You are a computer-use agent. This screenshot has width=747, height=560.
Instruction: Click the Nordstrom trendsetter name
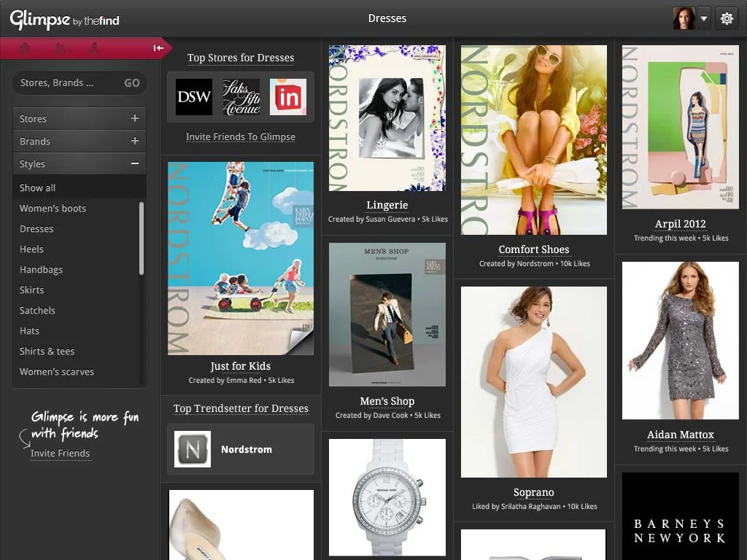247,449
